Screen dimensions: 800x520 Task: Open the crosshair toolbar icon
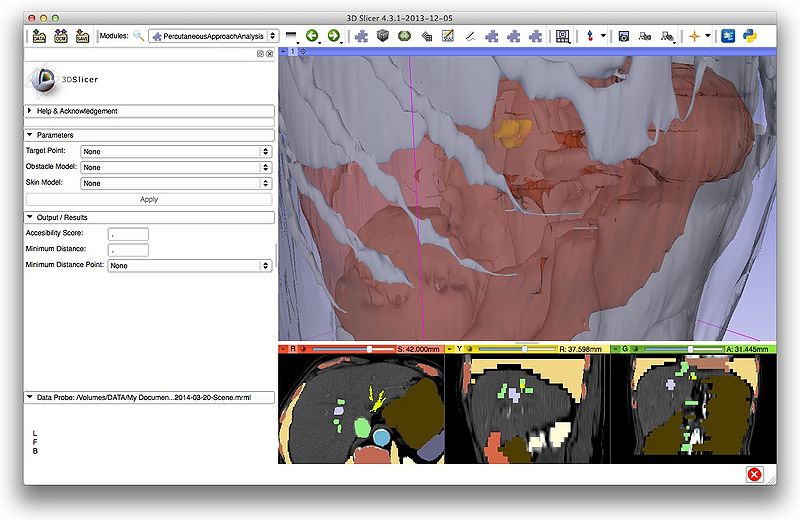(x=694, y=36)
